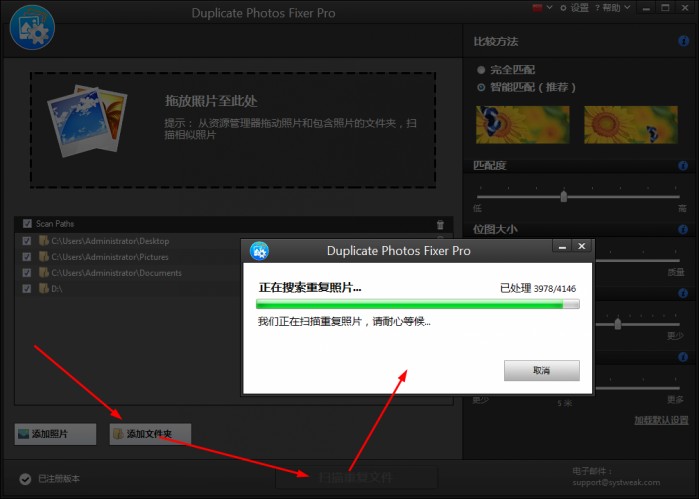
Task: Minimize the scanning progress dialog
Action: (x=562, y=246)
